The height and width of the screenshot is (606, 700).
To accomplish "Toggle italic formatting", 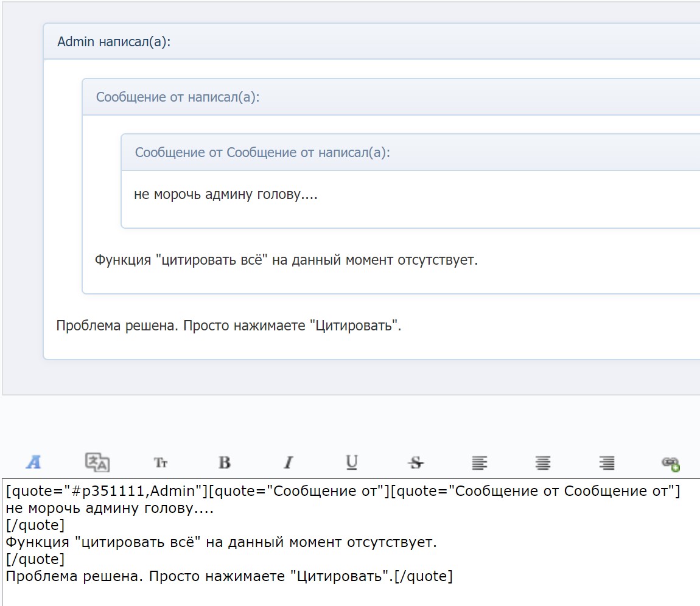I will tap(289, 463).
